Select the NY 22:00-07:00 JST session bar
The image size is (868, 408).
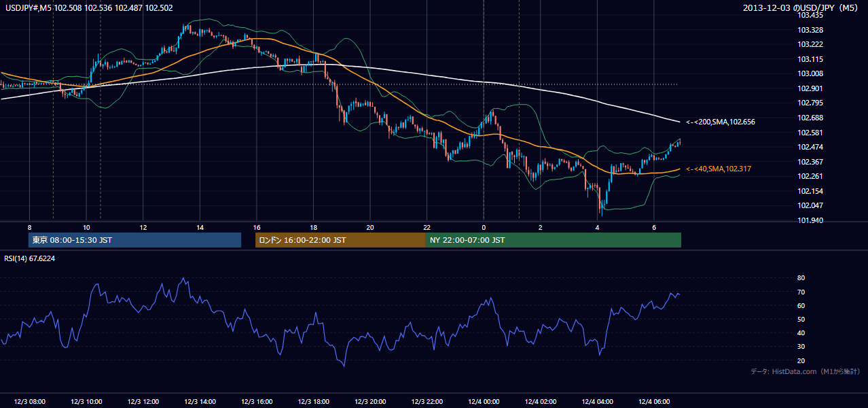(x=554, y=240)
